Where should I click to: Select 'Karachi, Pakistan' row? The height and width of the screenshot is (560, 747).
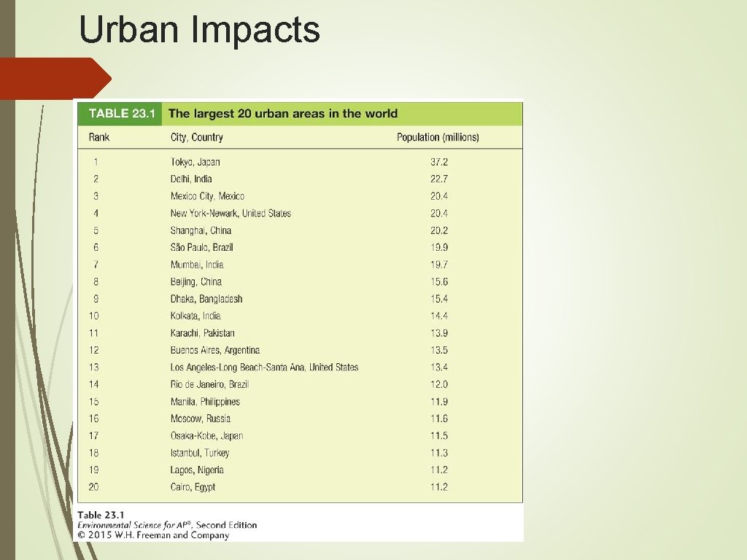click(x=203, y=332)
